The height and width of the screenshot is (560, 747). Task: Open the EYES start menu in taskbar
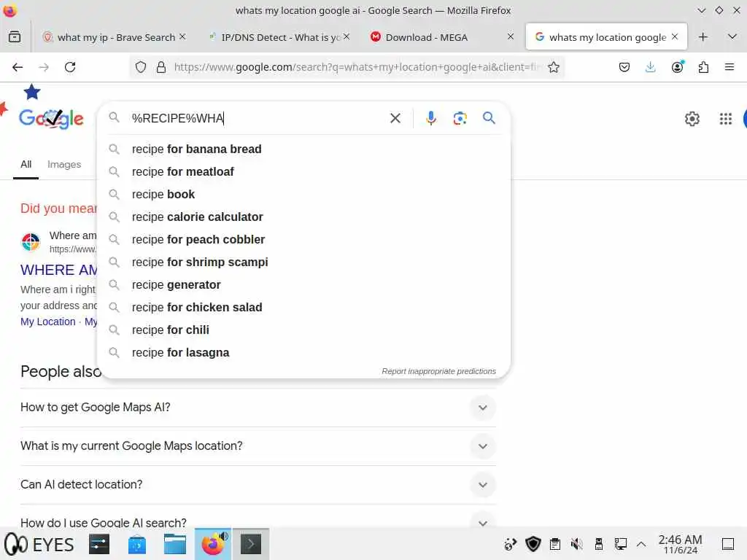click(x=39, y=544)
